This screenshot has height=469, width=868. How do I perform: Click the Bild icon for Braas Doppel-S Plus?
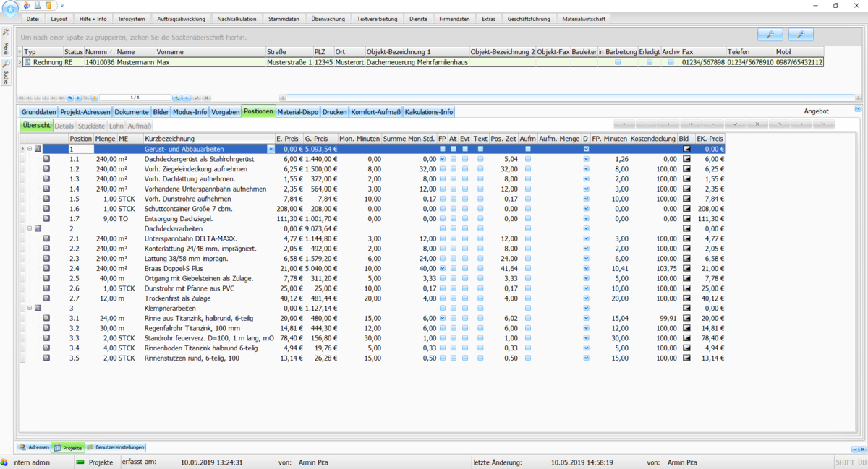[686, 268]
